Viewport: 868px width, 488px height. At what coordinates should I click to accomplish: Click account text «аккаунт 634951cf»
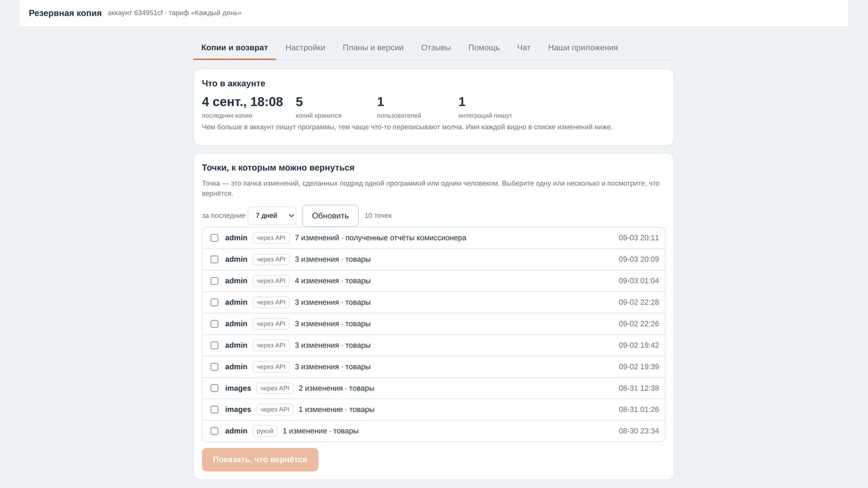coord(135,13)
